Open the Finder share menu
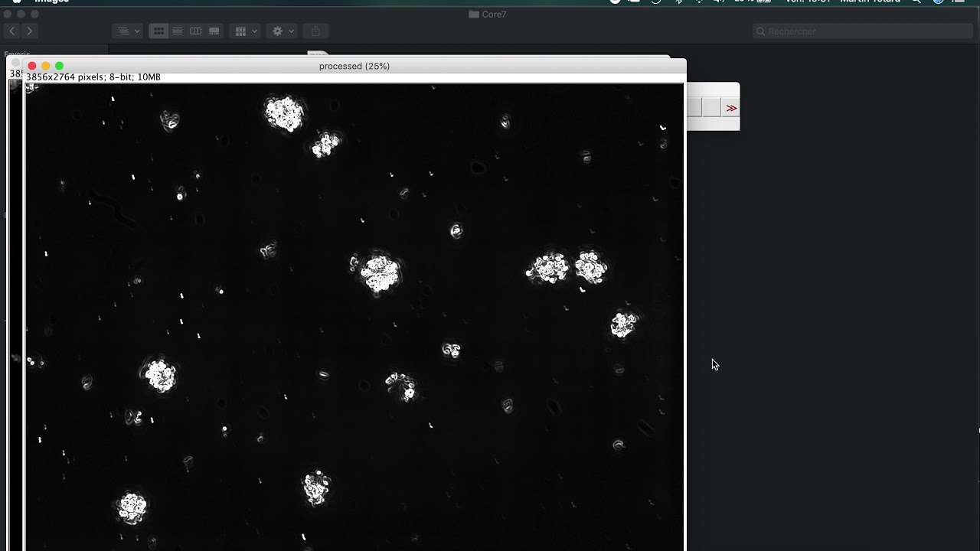 click(x=315, y=31)
